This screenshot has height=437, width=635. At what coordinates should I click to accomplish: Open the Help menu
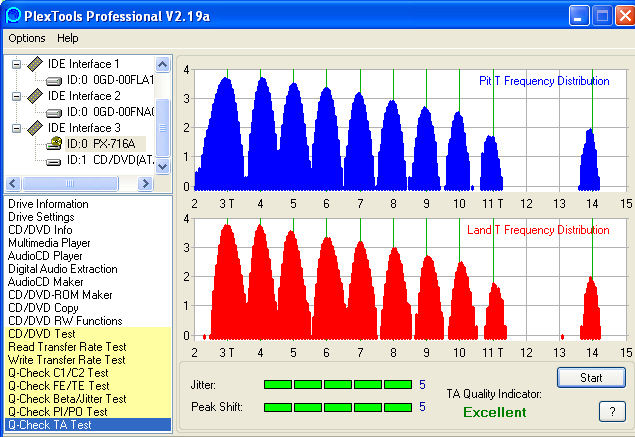tap(68, 38)
